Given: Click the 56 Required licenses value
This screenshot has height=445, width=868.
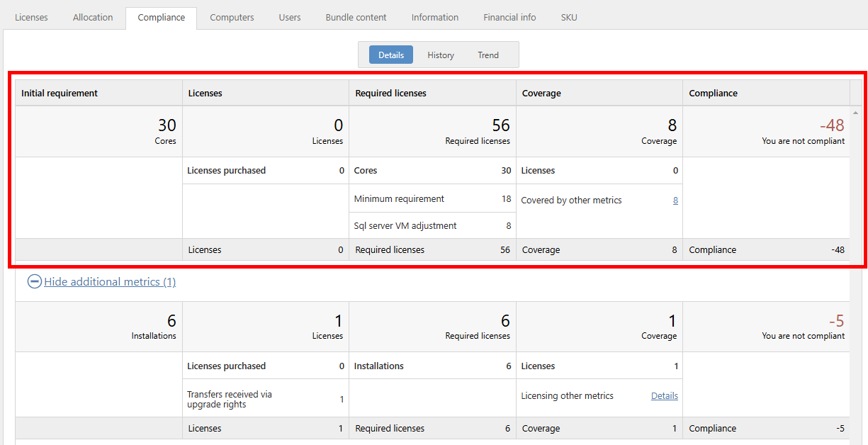Looking at the screenshot, I should (501, 125).
